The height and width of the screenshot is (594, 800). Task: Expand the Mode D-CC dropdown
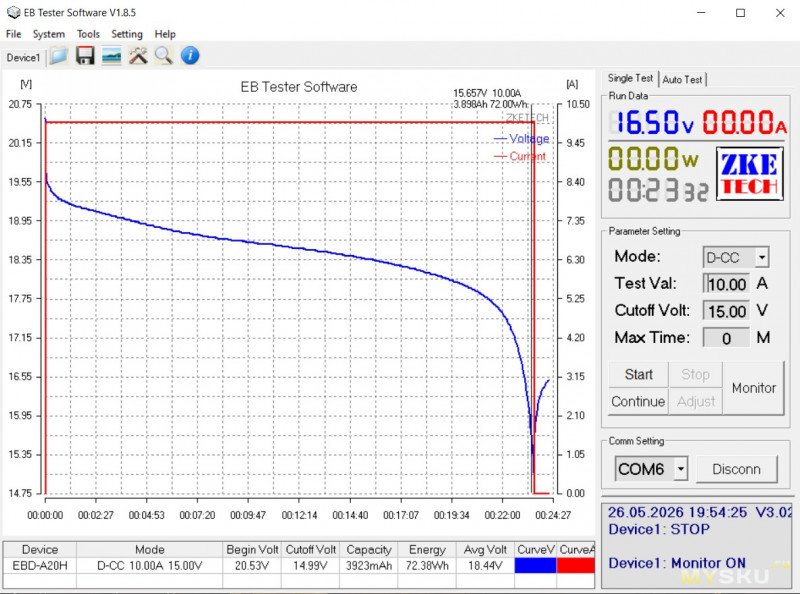point(762,257)
